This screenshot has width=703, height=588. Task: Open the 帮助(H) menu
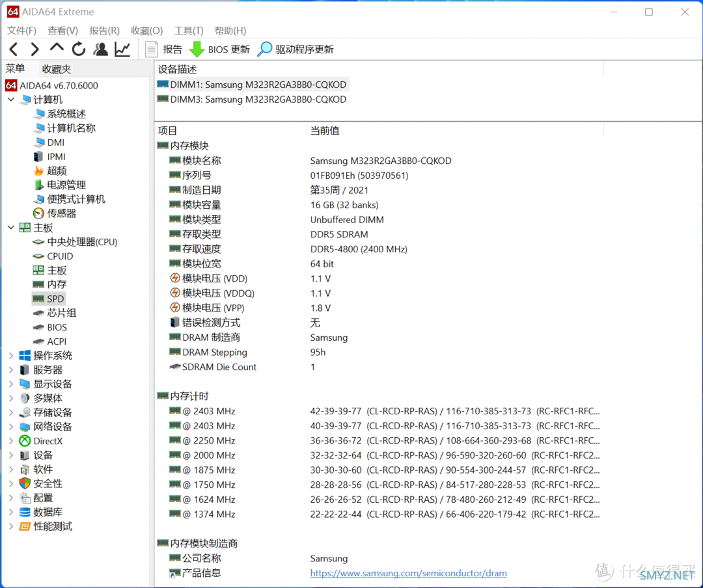coord(230,31)
